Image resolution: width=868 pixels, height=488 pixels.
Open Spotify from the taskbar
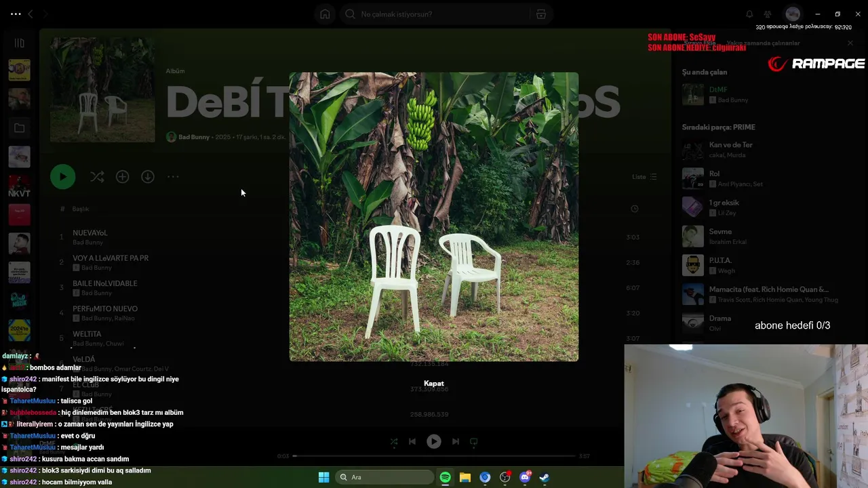tap(445, 477)
